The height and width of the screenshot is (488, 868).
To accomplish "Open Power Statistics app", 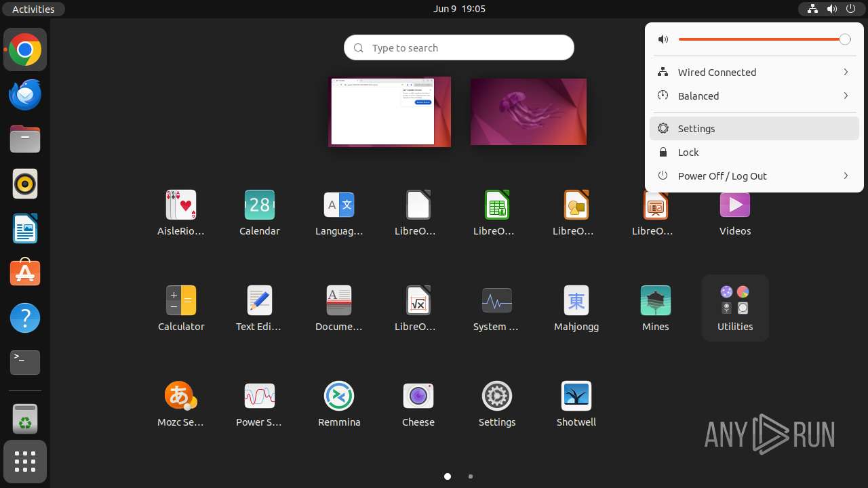I will [x=260, y=404].
